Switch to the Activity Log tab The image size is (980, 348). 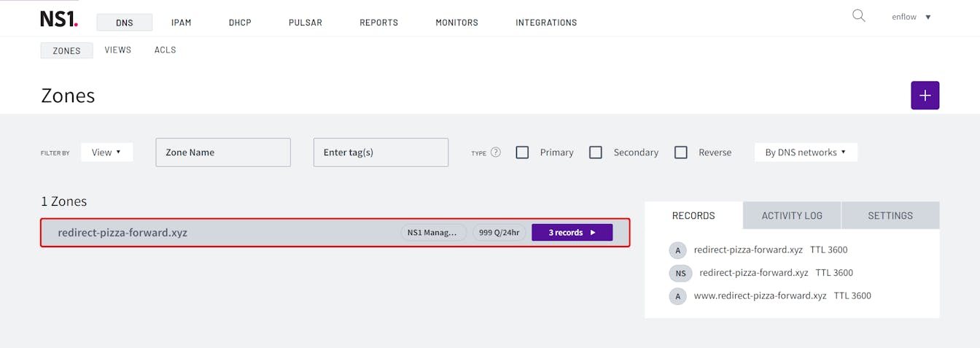[x=791, y=216]
